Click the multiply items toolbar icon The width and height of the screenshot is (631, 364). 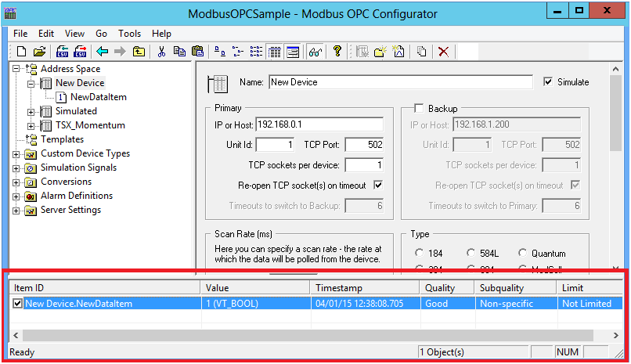click(421, 52)
